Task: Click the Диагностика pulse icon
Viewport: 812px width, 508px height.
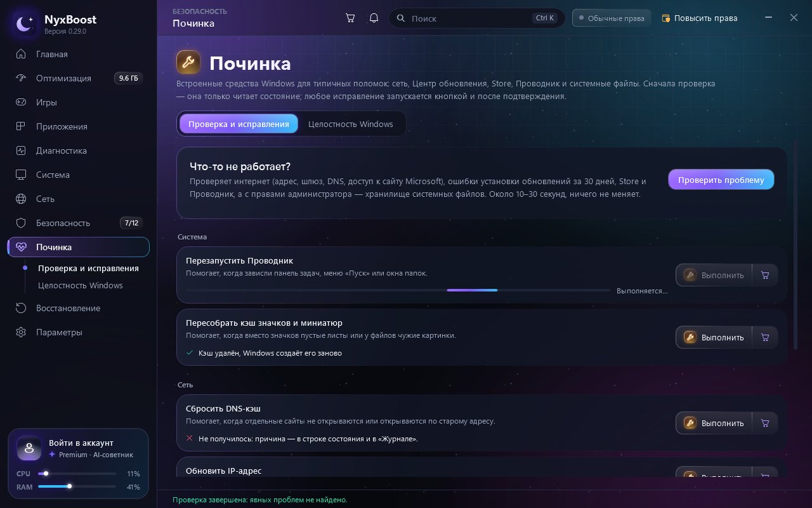Action: pos(22,150)
